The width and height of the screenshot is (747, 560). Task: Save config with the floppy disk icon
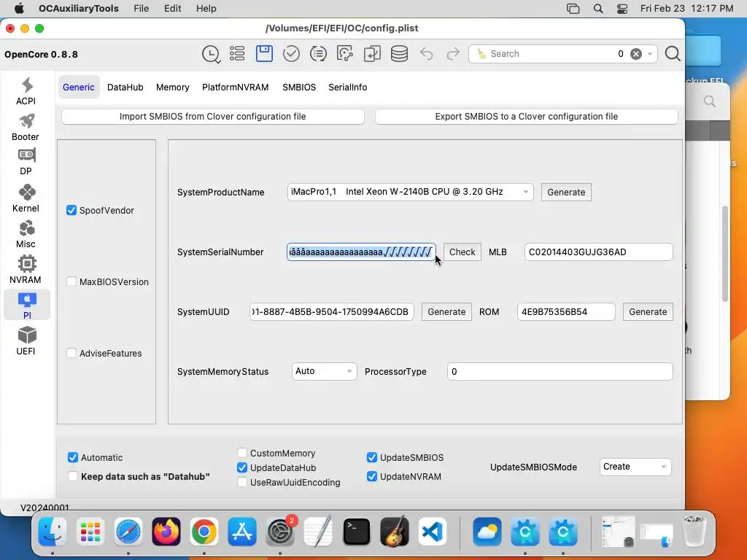[x=264, y=53]
